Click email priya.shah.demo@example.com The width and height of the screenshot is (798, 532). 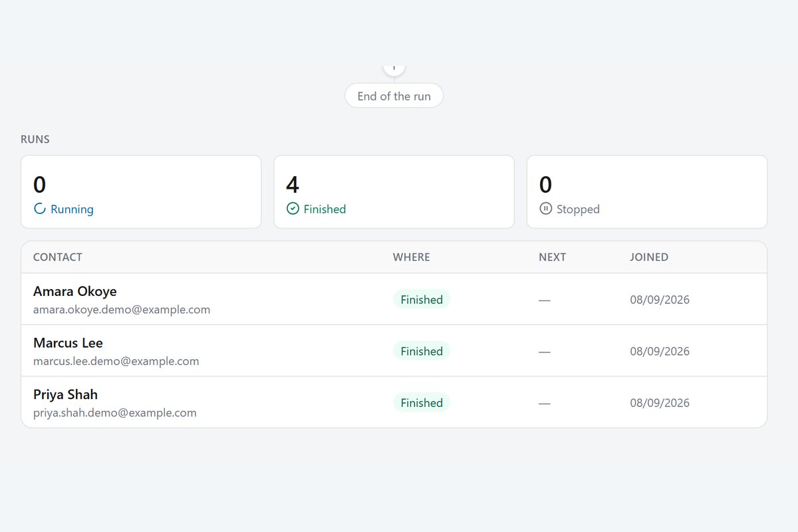[x=115, y=412]
